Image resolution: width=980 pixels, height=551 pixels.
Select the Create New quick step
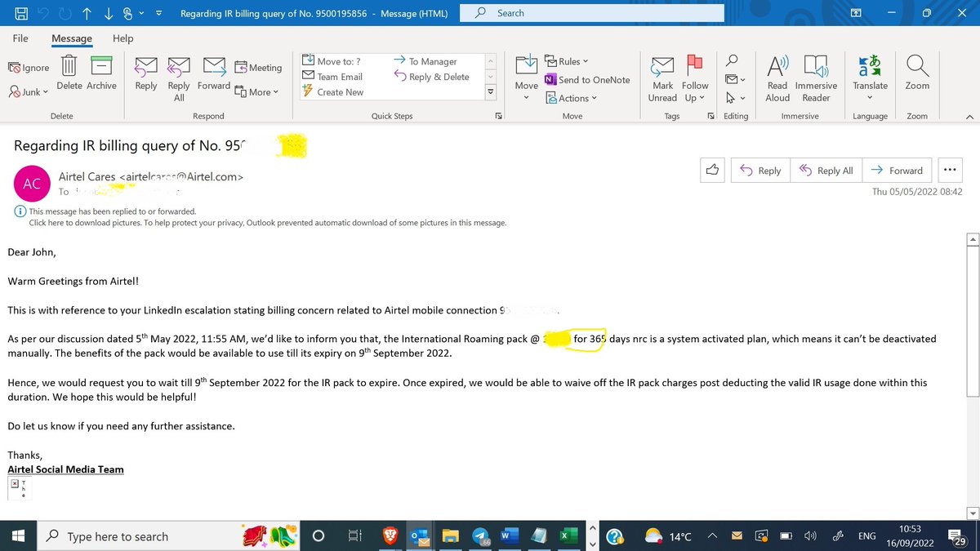point(333,92)
